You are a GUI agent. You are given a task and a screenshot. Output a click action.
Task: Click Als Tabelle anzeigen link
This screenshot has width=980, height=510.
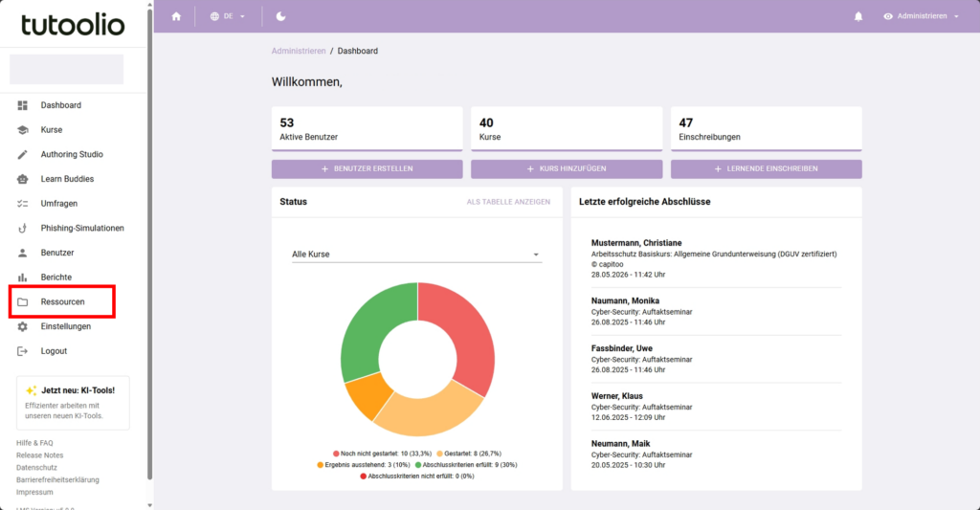coord(508,202)
